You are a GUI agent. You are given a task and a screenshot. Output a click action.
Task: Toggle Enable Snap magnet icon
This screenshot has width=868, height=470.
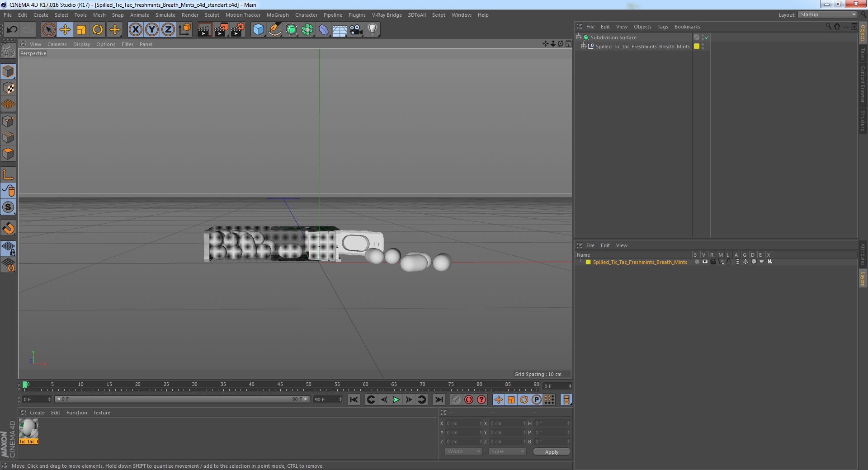click(x=8, y=228)
